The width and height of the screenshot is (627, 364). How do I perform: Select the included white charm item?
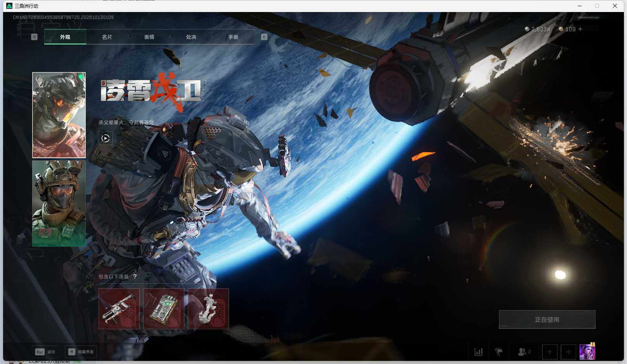(x=208, y=309)
